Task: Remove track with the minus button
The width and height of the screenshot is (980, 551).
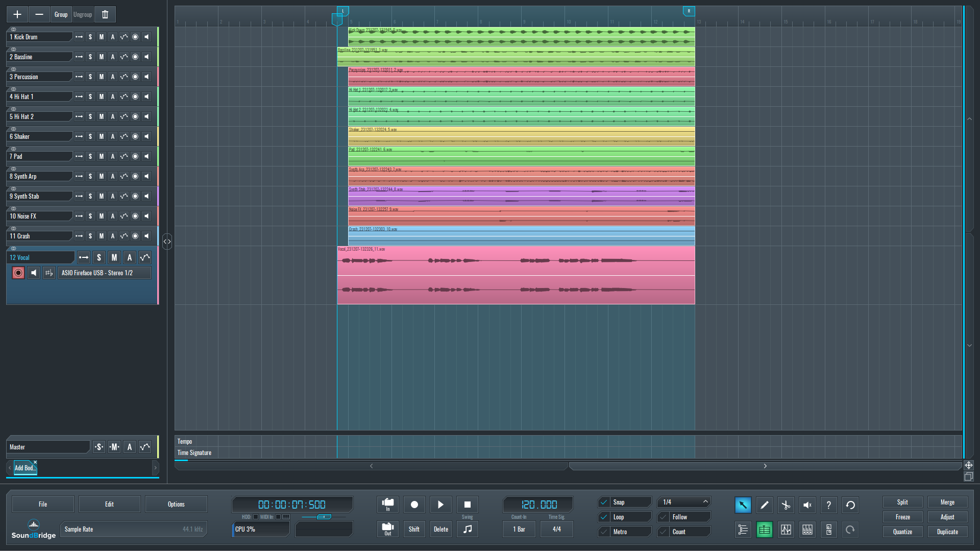Action: [39, 14]
